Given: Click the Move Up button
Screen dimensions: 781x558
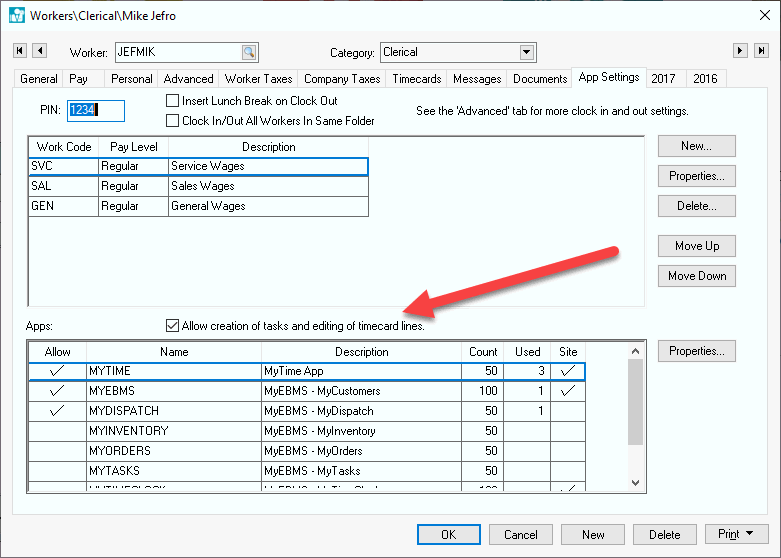Looking at the screenshot, I should [696, 246].
